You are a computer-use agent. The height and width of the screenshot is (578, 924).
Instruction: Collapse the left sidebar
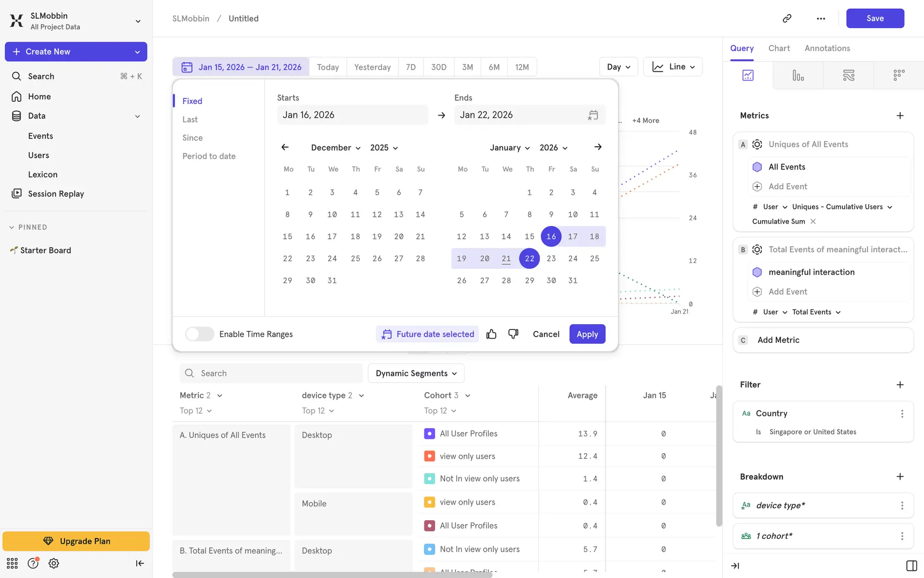click(x=140, y=563)
